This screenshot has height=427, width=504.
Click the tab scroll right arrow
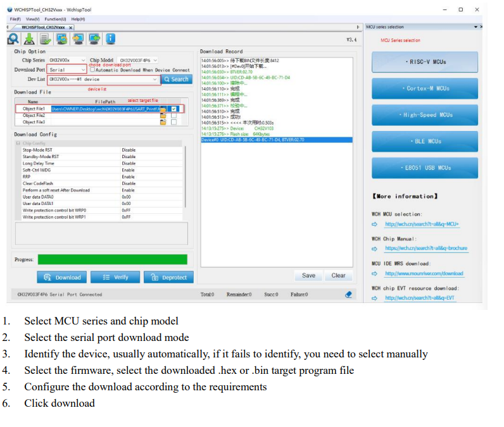click(x=358, y=27)
